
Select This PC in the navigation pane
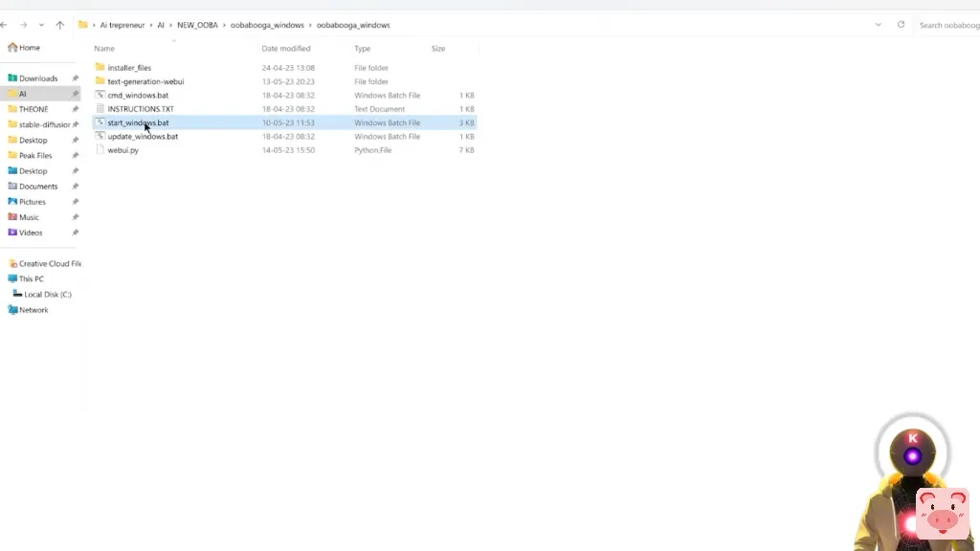click(x=32, y=278)
